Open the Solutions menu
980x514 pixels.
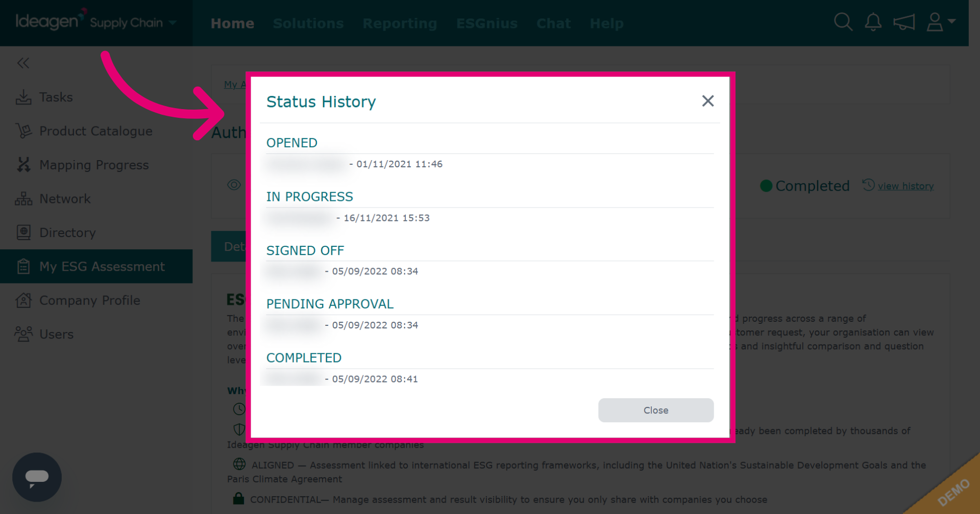(x=308, y=23)
